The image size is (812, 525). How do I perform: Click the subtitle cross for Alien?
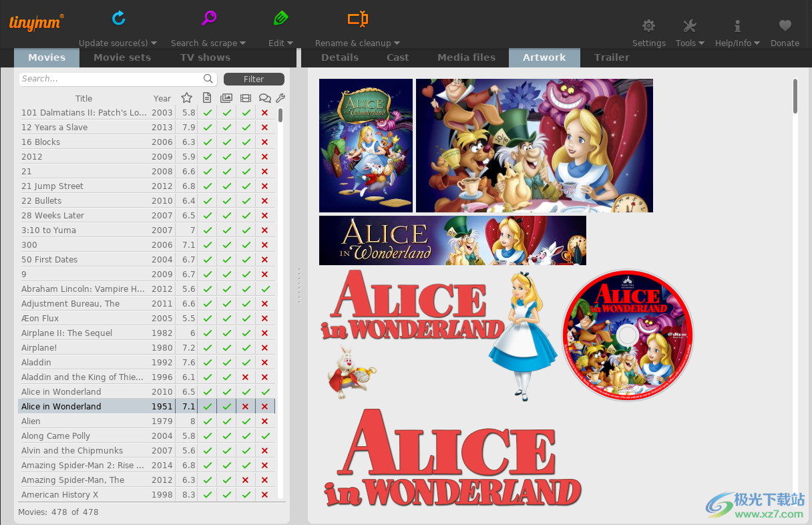click(x=265, y=421)
